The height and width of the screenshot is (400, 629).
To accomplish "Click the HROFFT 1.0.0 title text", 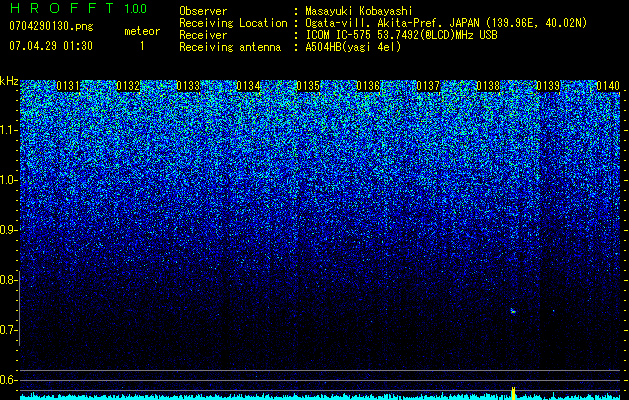I will pyautogui.click(x=78, y=8).
